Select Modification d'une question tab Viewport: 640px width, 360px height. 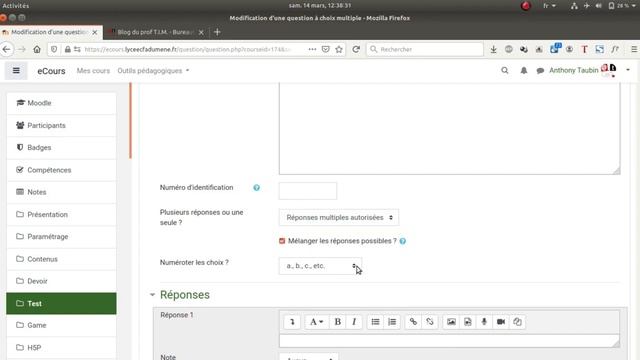49,32
